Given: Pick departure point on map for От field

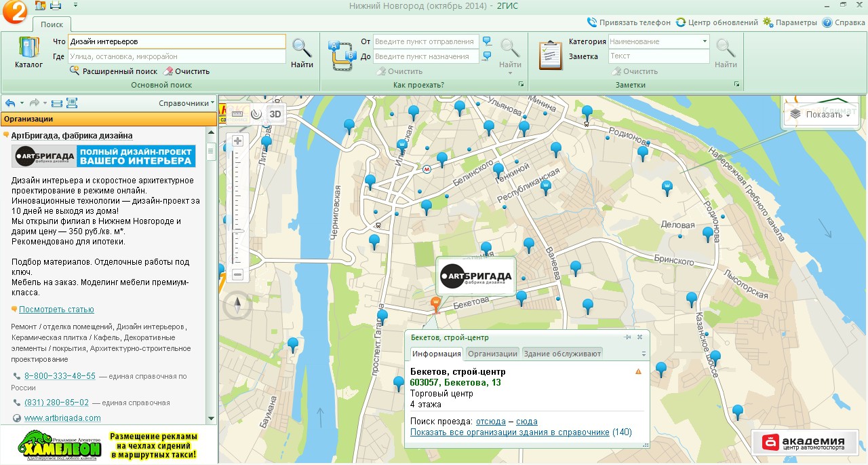Looking at the screenshot, I should click(487, 41).
